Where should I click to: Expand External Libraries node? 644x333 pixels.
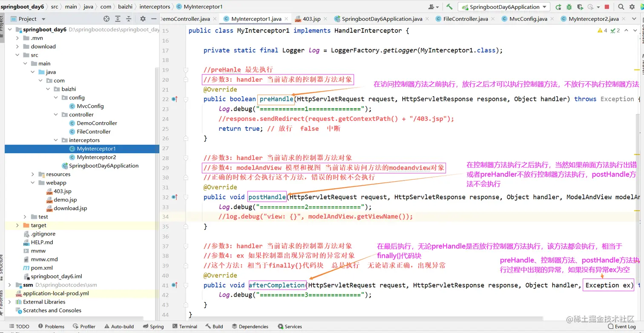point(10,302)
